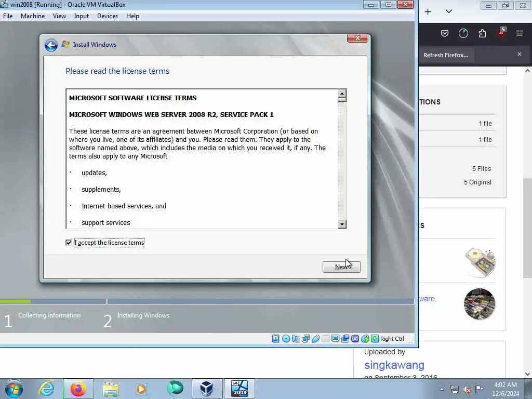The image size is (532, 399).
Task: Dismiss the Refresh Firefox notification bar
Action: [520, 54]
